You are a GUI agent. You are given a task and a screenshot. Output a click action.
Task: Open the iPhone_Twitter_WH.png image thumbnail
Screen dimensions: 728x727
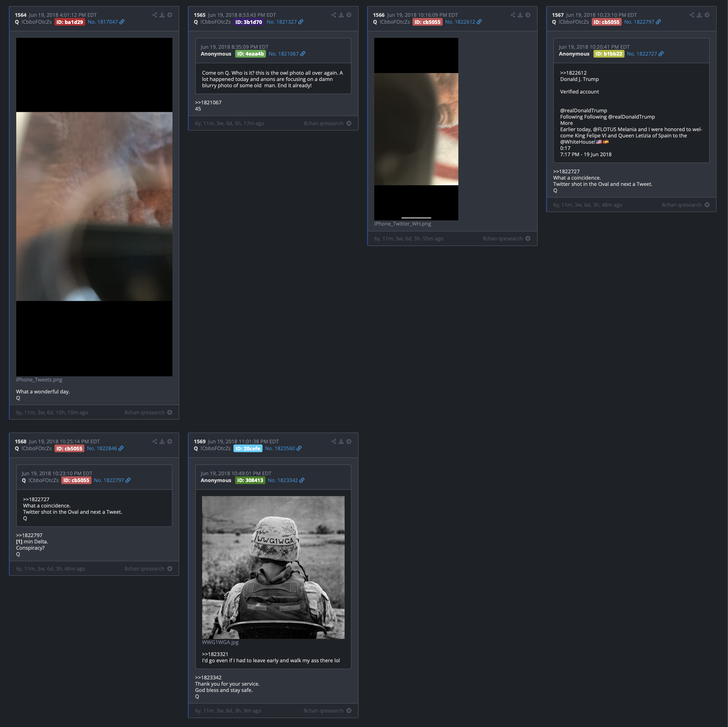416,129
